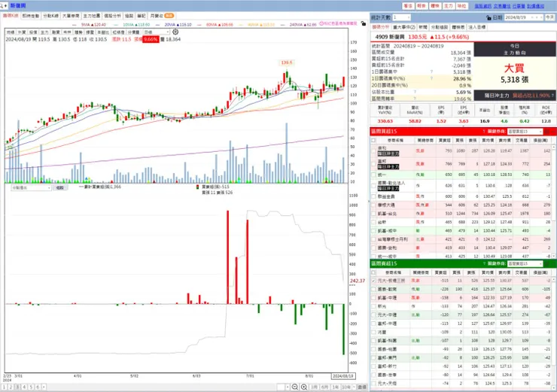Open dropdown arrow beside 10年 button

[354, 387]
